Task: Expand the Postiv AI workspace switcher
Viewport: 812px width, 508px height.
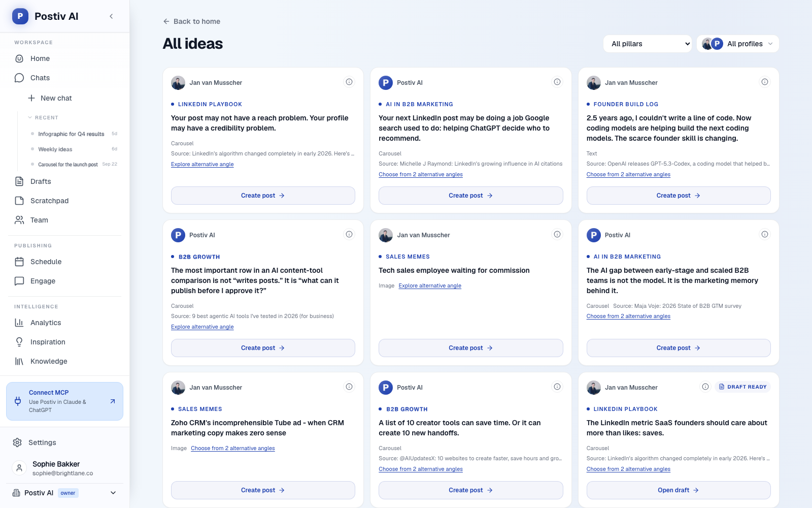Action: coord(64,493)
